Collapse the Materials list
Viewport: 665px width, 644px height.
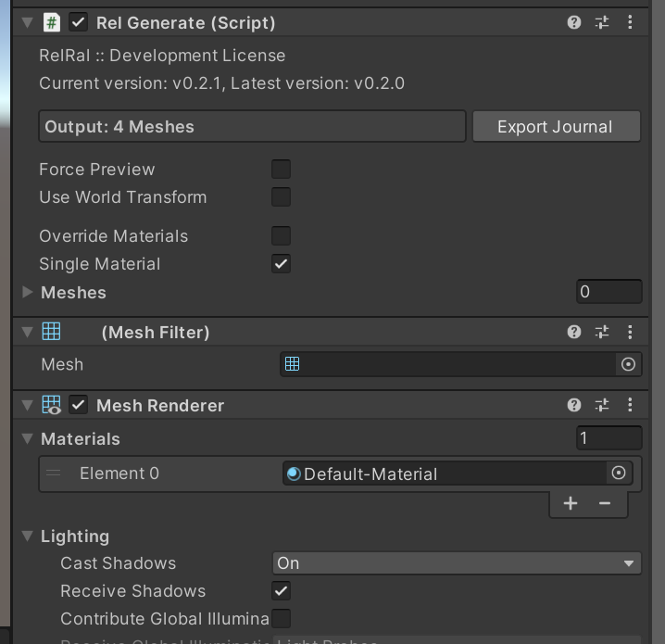(x=28, y=438)
